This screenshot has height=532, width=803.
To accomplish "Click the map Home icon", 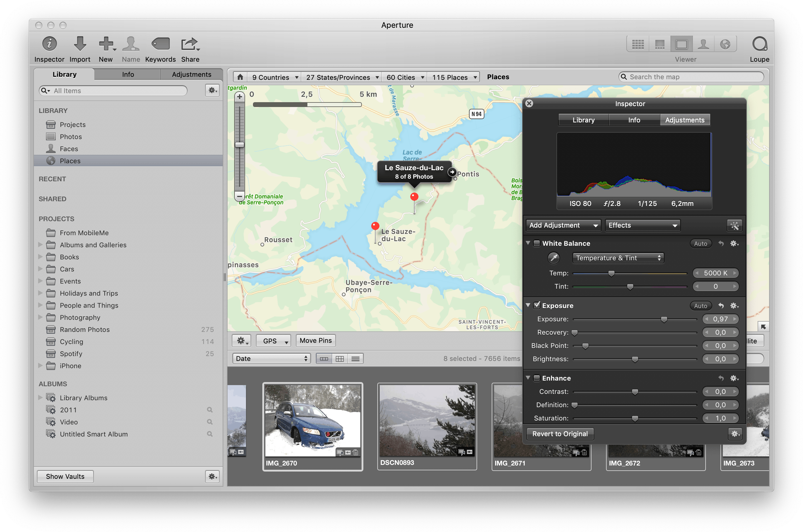I will coord(240,77).
